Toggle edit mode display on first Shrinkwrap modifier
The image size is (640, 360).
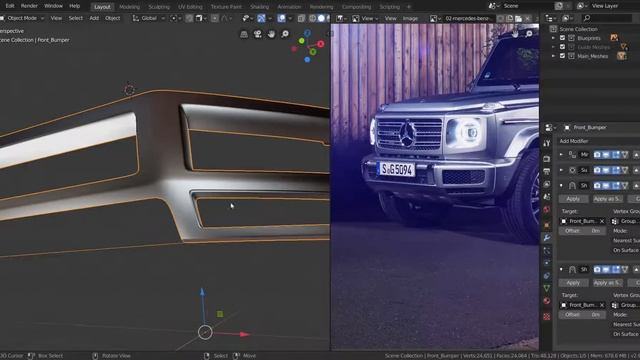click(616, 186)
